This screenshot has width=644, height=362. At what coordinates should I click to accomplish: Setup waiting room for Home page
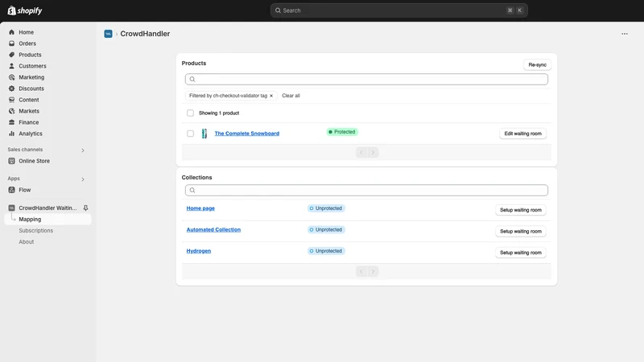(520, 210)
